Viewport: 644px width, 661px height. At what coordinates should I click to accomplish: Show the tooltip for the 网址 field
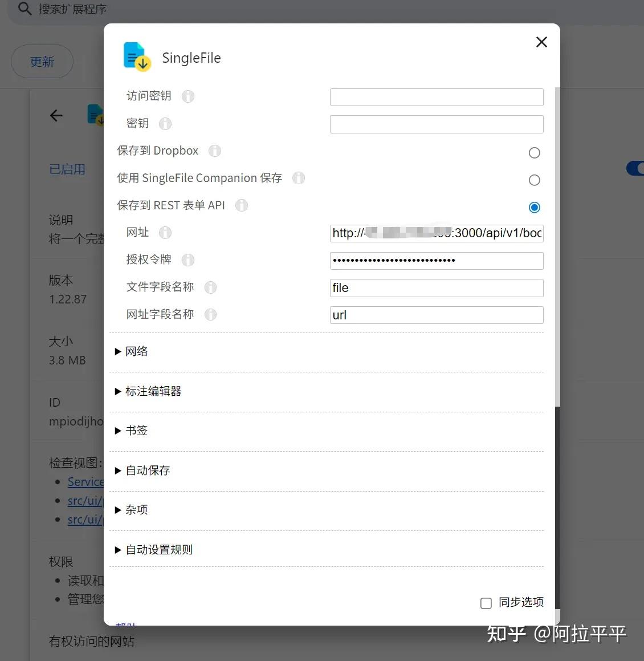(x=165, y=233)
